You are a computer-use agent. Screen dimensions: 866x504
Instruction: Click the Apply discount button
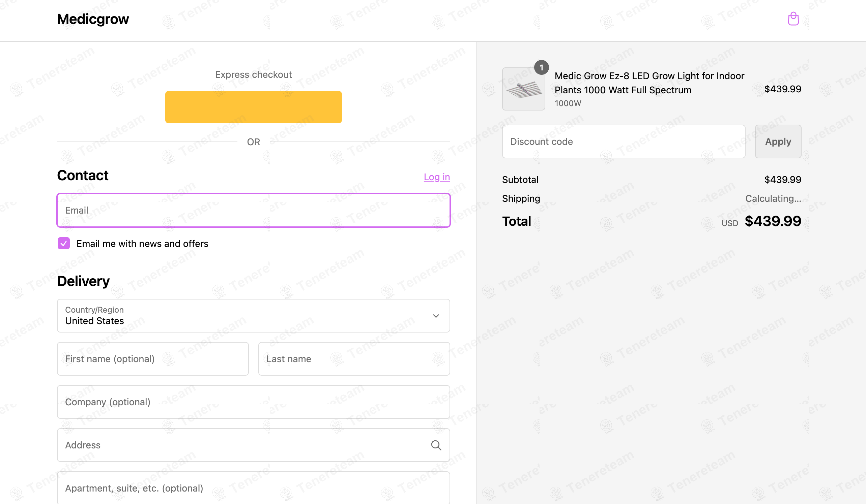[778, 141]
